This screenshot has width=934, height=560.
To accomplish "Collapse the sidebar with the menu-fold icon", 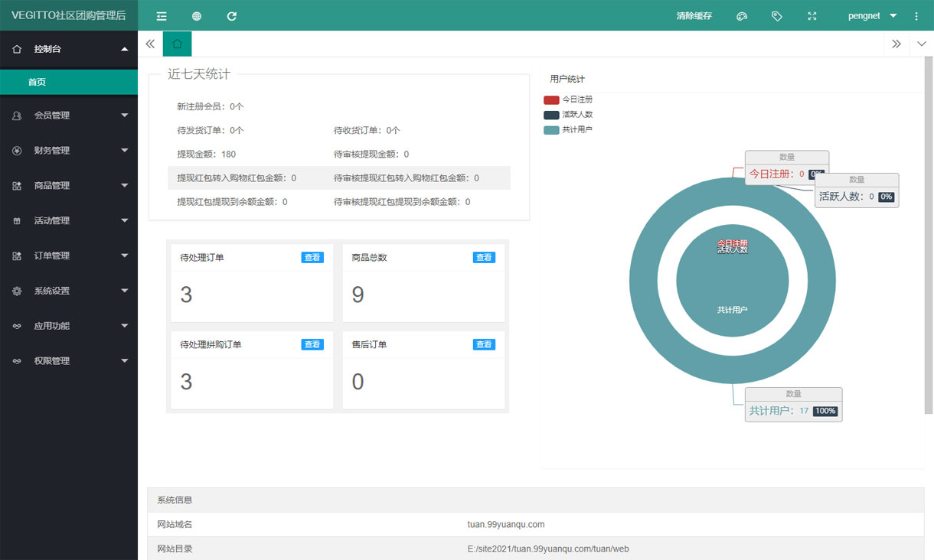I will click(162, 16).
